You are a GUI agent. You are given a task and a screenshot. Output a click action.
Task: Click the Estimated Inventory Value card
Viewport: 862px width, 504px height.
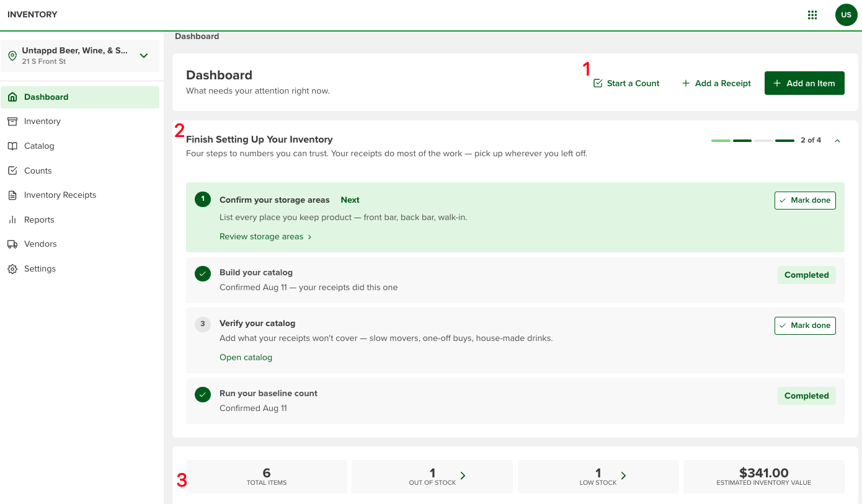point(764,477)
